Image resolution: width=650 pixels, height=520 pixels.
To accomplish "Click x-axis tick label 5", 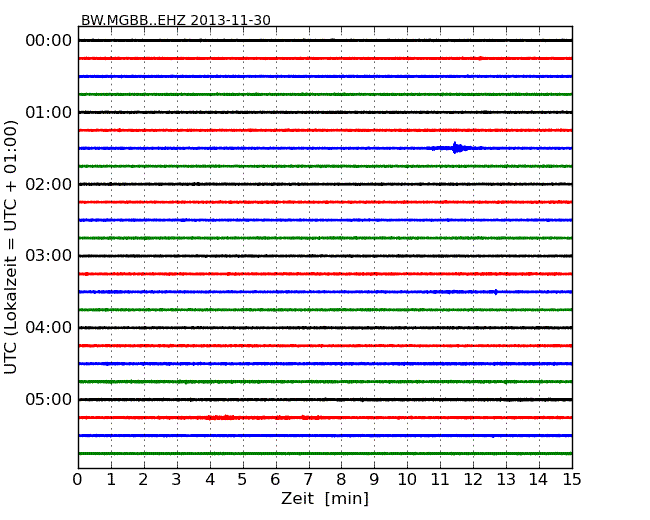I will [243, 480].
